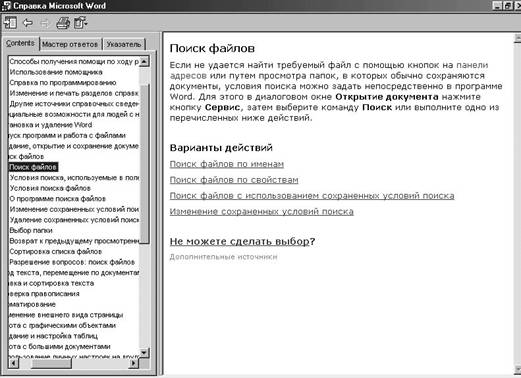Select tree item about большими документами
The image size is (521, 378).
(60, 347)
